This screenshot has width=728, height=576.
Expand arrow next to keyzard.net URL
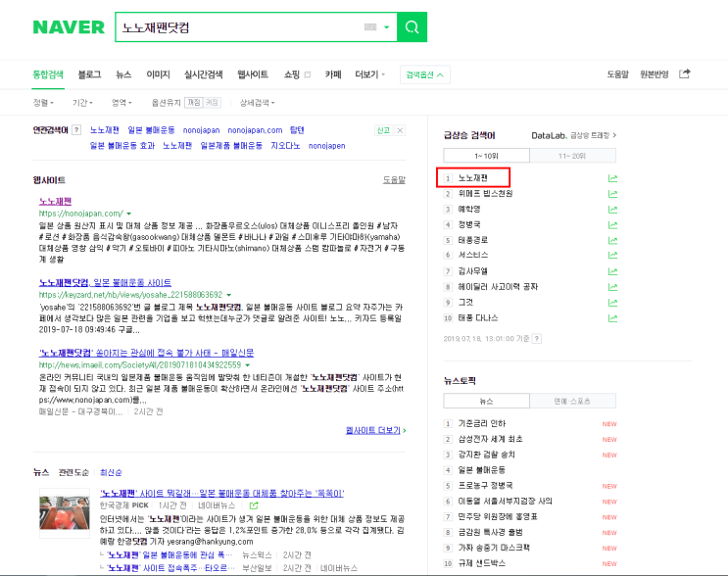point(229,295)
